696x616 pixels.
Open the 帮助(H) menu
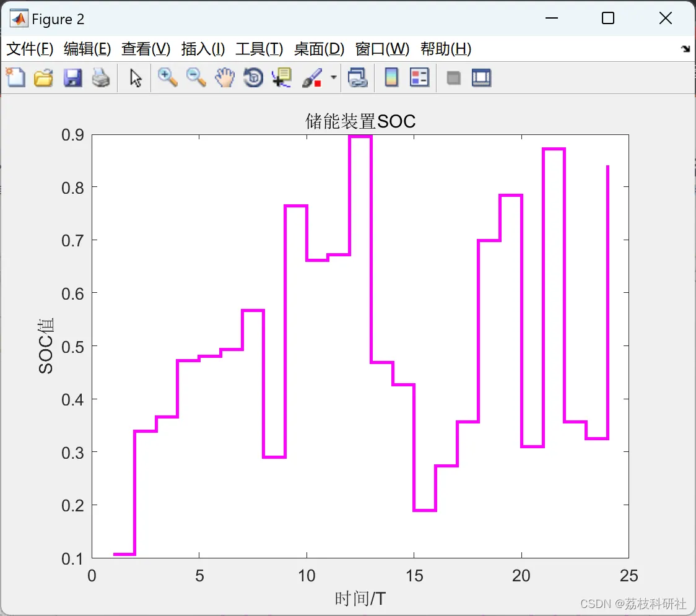446,49
